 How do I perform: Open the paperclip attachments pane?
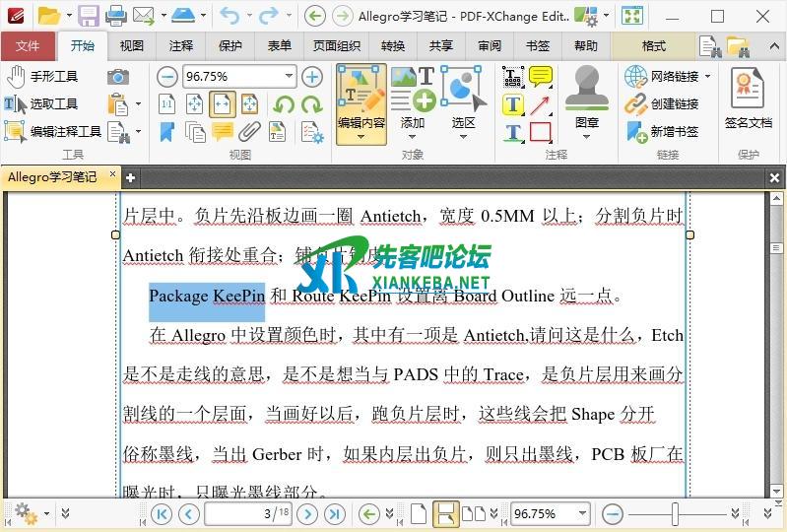pyautogui.click(x=250, y=132)
